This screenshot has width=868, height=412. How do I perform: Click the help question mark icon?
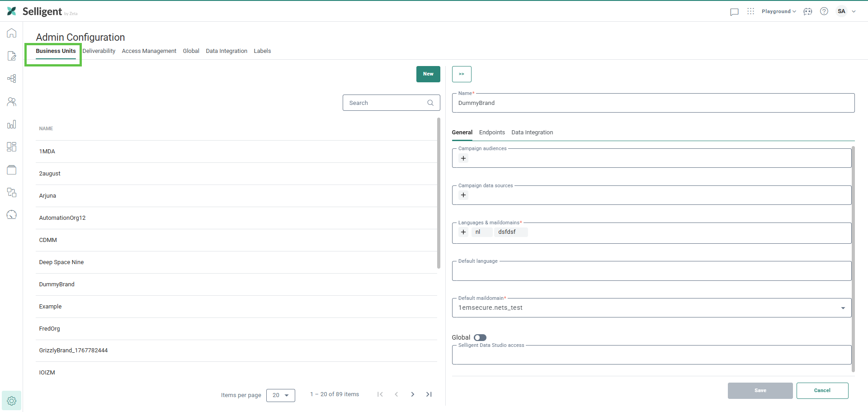click(824, 11)
